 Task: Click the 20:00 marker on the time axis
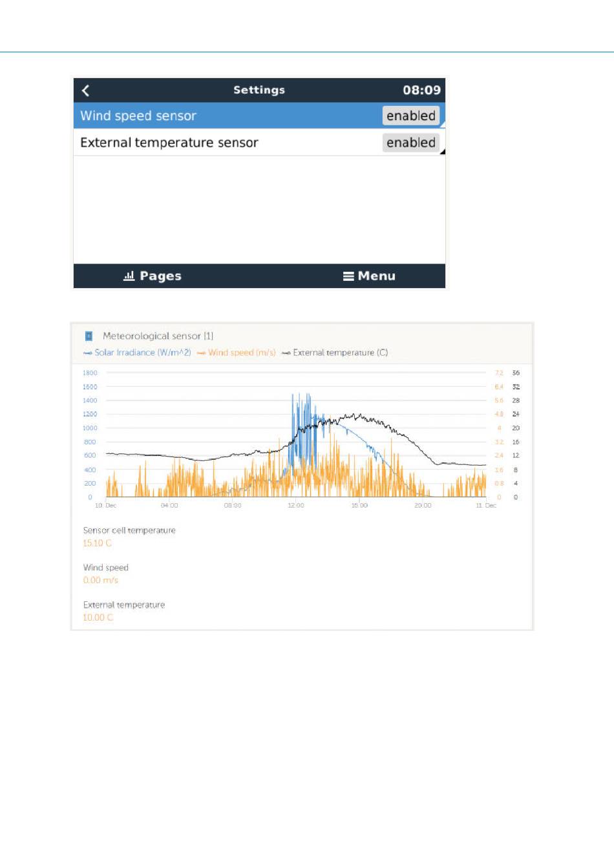[423, 506]
